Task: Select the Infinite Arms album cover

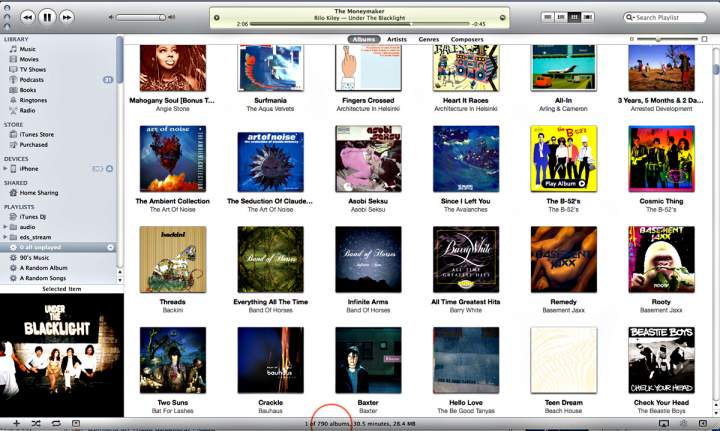Action: (x=368, y=259)
